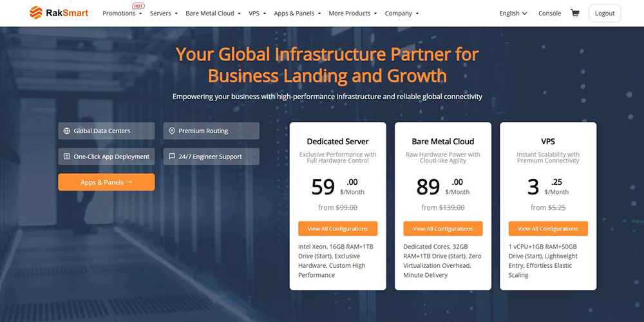Click the orange Apps & Panels button
The height and width of the screenshot is (322, 644).
(106, 182)
